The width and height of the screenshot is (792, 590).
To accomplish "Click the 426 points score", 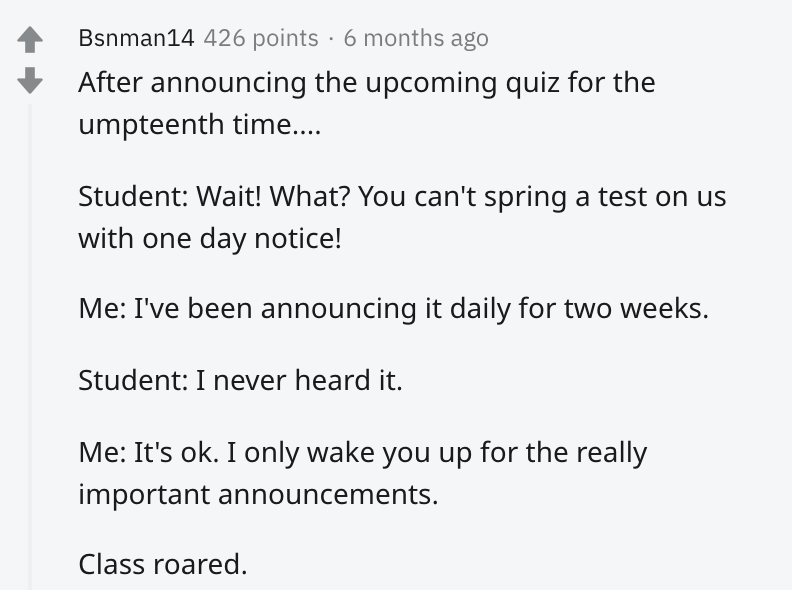I will coord(261,38).
